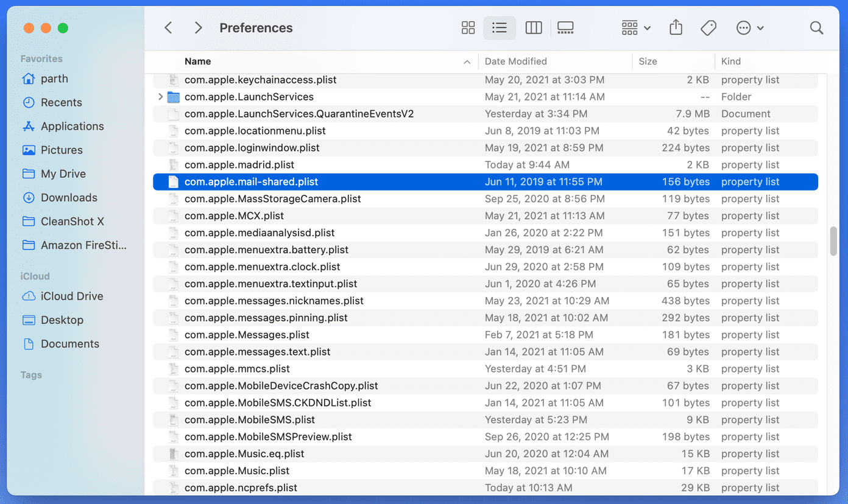Viewport: 848px width, 504px height.
Task: Click the iCloud sidebar heading
Action: pyautogui.click(x=35, y=276)
